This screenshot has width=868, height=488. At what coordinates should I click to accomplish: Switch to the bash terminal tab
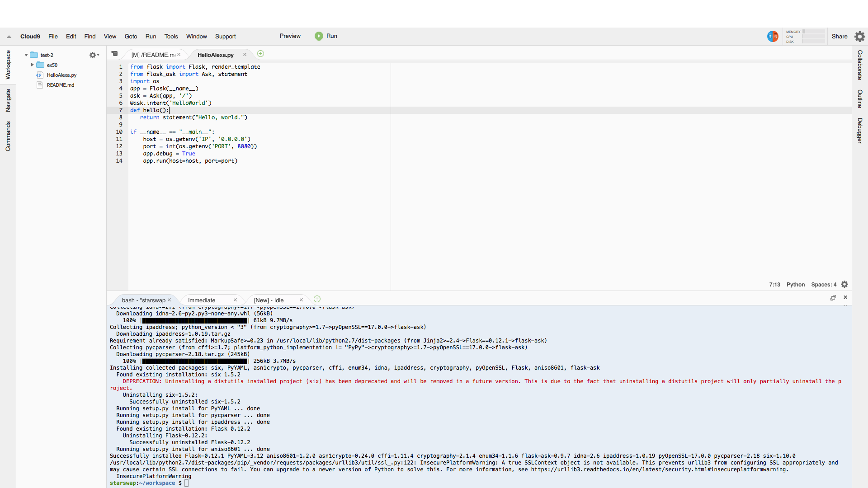[x=143, y=300]
